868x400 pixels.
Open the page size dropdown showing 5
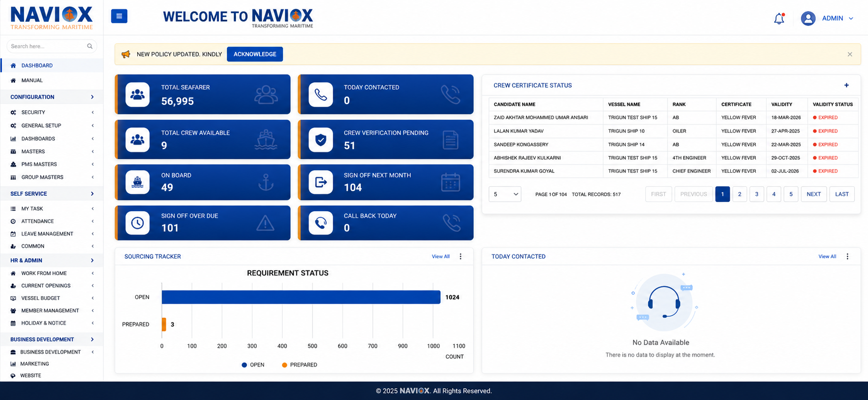[505, 194]
